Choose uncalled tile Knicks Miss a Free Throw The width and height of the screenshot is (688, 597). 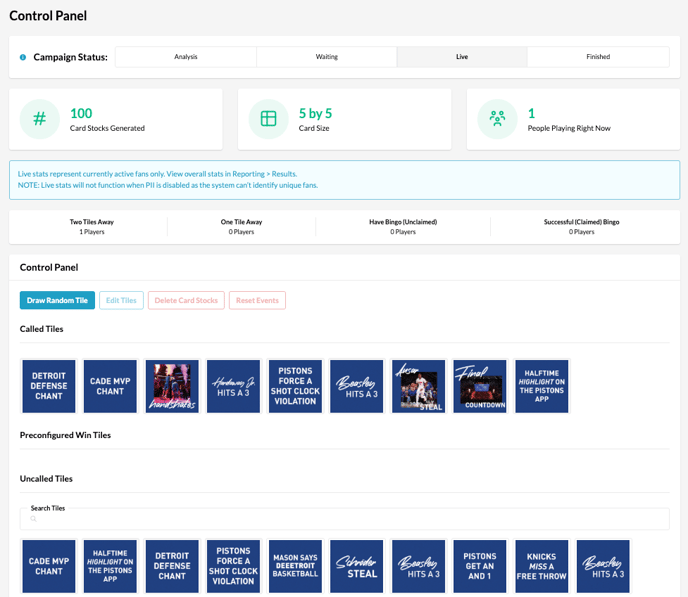542,567
